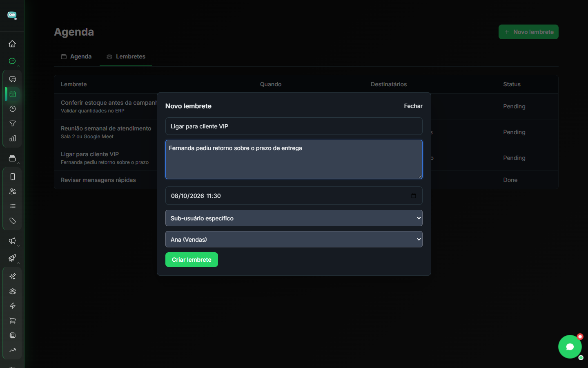
Task: Click the stacked tray sidebar icon
Action: [x=12, y=158]
